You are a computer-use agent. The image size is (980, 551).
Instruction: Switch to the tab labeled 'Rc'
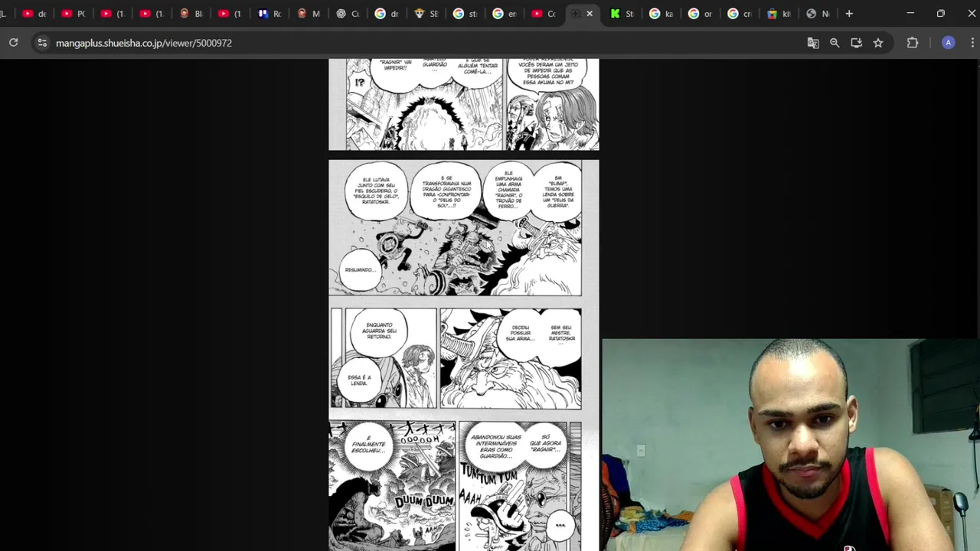(270, 14)
